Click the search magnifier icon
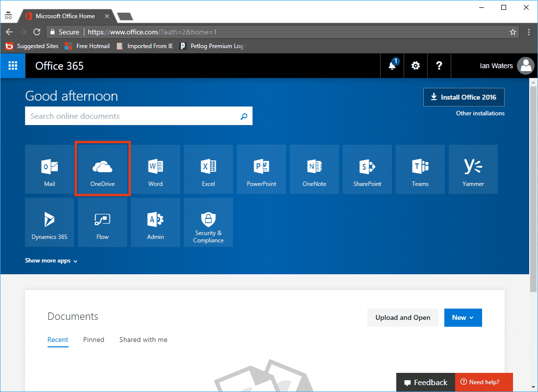This screenshot has height=392, width=538. (x=244, y=116)
